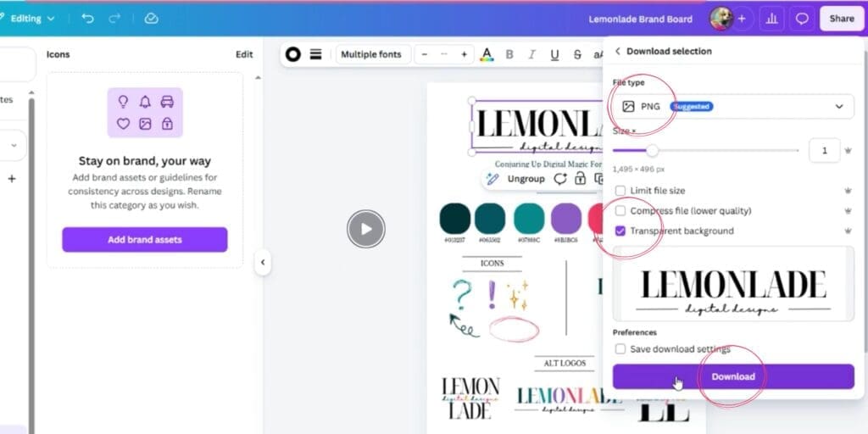Open the PNG file type dropdown
This screenshot has width=868, height=434.
(x=733, y=106)
